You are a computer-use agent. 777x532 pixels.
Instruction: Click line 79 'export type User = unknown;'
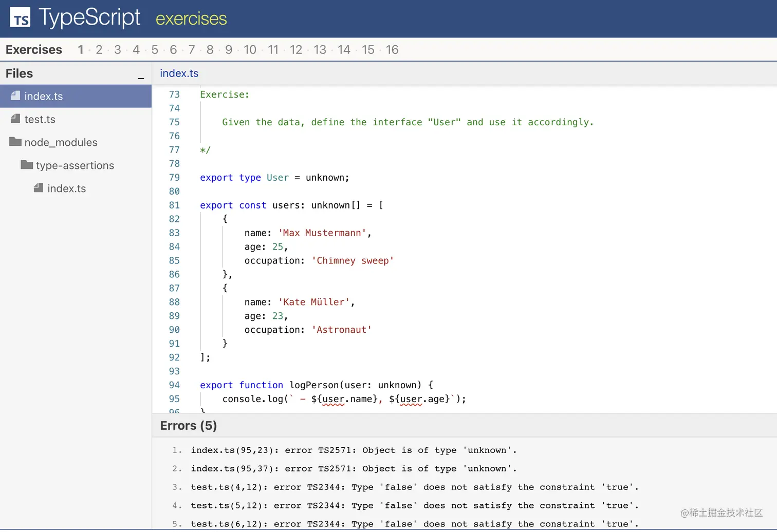pos(274,178)
